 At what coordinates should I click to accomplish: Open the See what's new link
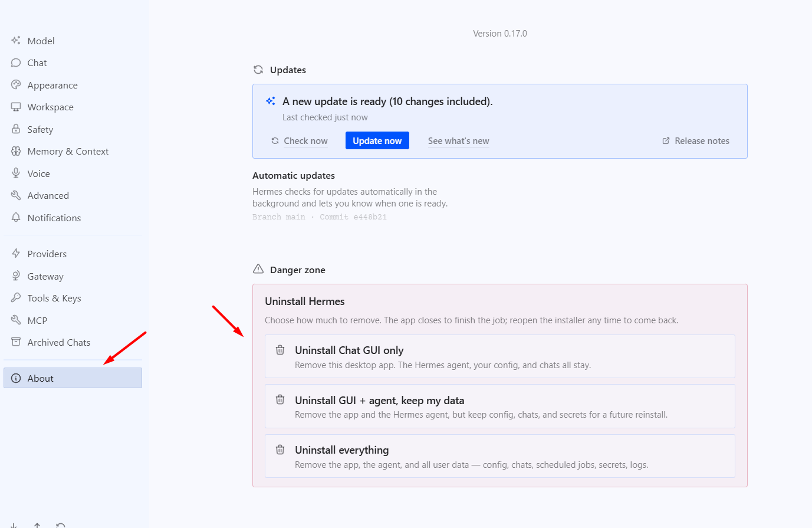[x=459, y=141]
